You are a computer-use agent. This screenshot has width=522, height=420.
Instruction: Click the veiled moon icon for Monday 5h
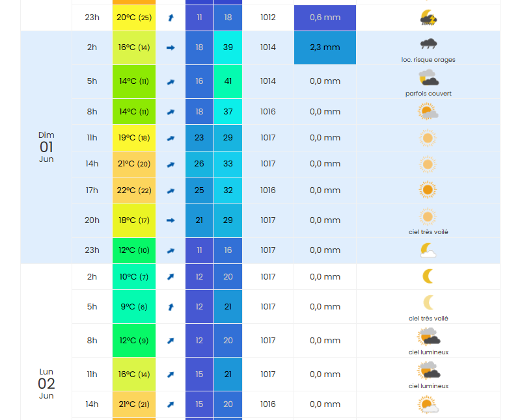428,302
